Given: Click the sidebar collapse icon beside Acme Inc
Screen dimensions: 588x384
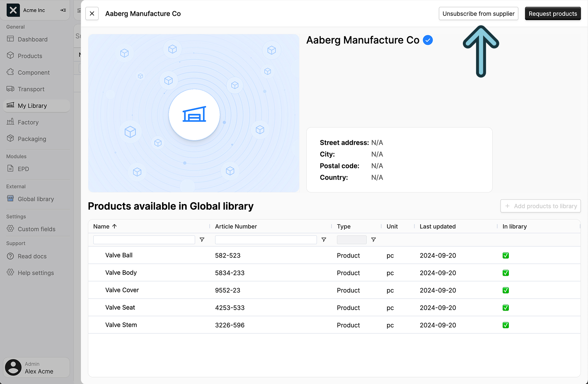Looking at the screenshot, I should (x=63, y=10).
